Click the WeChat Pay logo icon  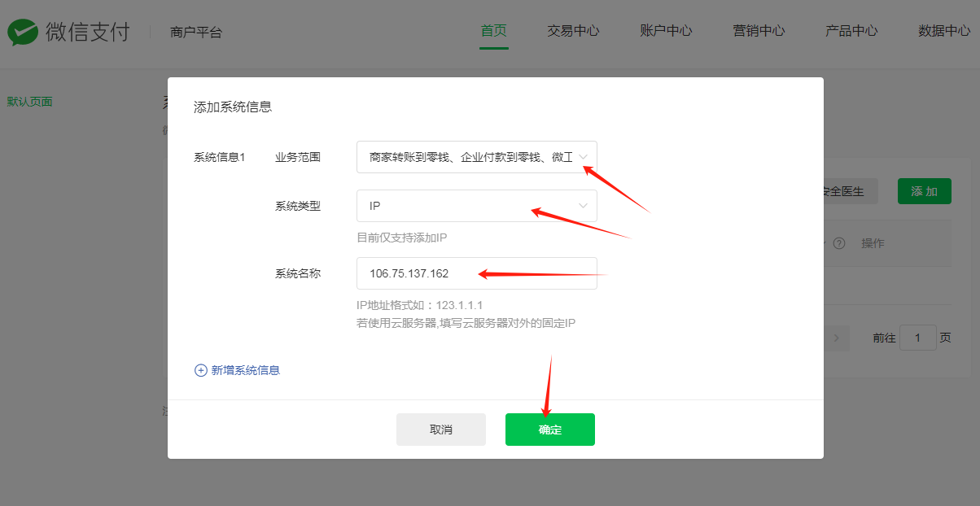click(22, 32)
